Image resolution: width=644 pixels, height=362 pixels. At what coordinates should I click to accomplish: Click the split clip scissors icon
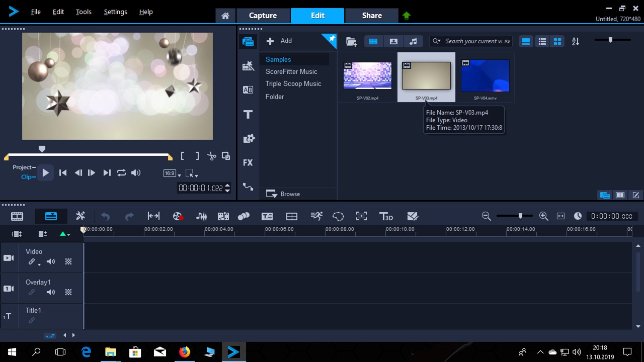coord(212,156)
